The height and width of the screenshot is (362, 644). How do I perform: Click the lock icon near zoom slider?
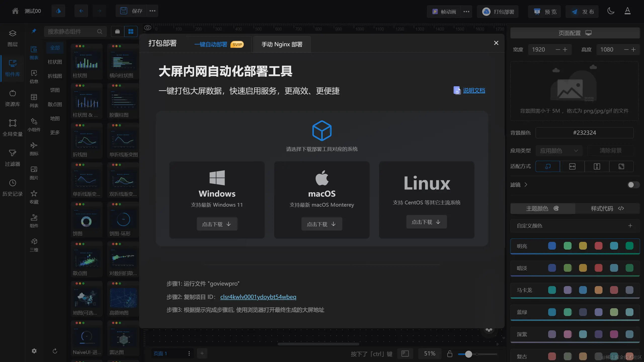(450, 354)
